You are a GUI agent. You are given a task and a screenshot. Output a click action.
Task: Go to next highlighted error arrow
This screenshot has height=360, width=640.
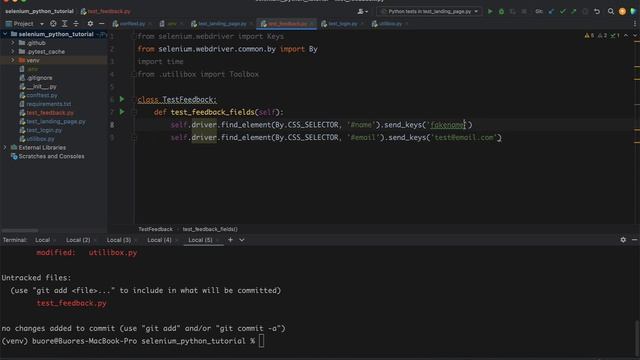tap(635, 36)
